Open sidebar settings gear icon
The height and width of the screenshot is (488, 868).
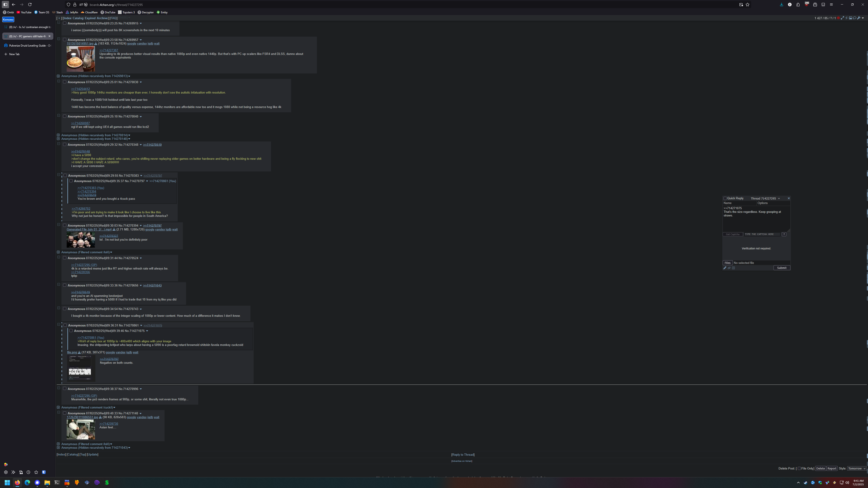click(x=6, y=472)
